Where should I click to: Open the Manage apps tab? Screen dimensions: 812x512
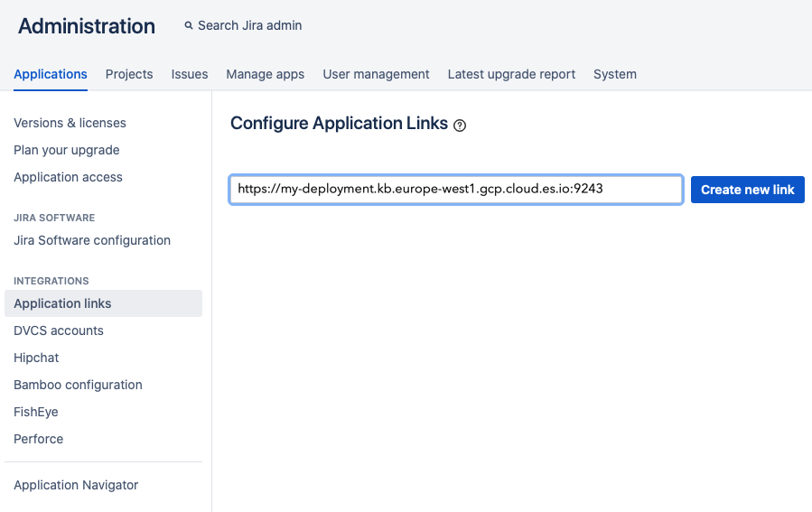(265, 74)
